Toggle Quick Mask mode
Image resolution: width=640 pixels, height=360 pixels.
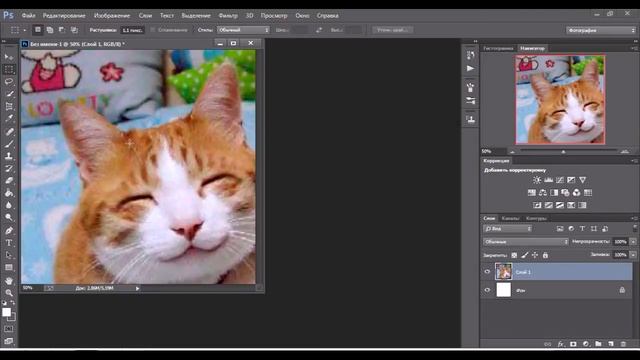pos(9,329)
